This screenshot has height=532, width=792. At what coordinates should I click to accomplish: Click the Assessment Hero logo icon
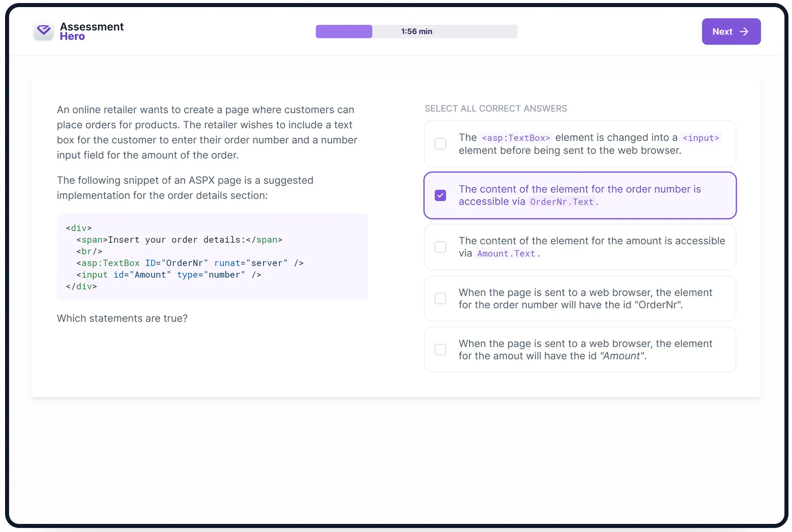click(x=43, y=31)
